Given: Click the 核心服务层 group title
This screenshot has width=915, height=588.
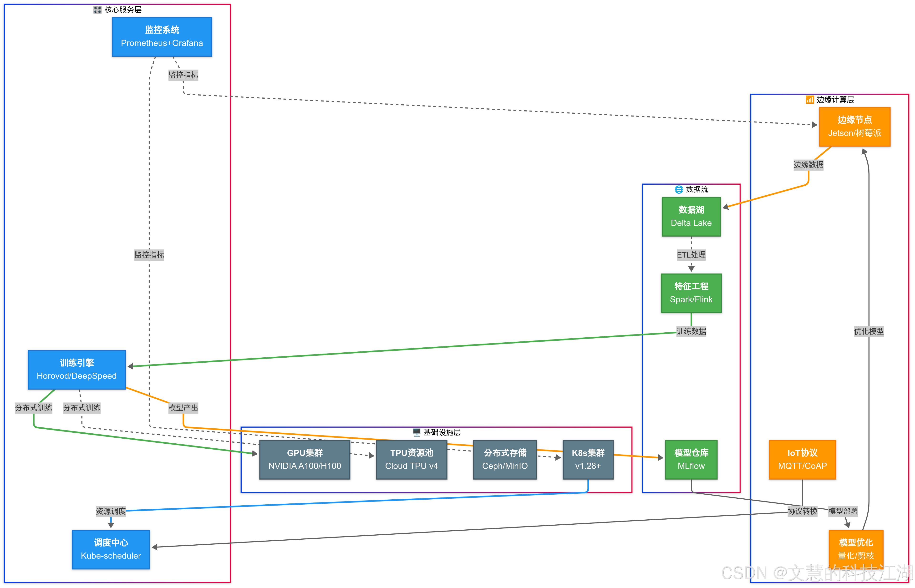Looking at the screenshot, I should tap(123, 10).
